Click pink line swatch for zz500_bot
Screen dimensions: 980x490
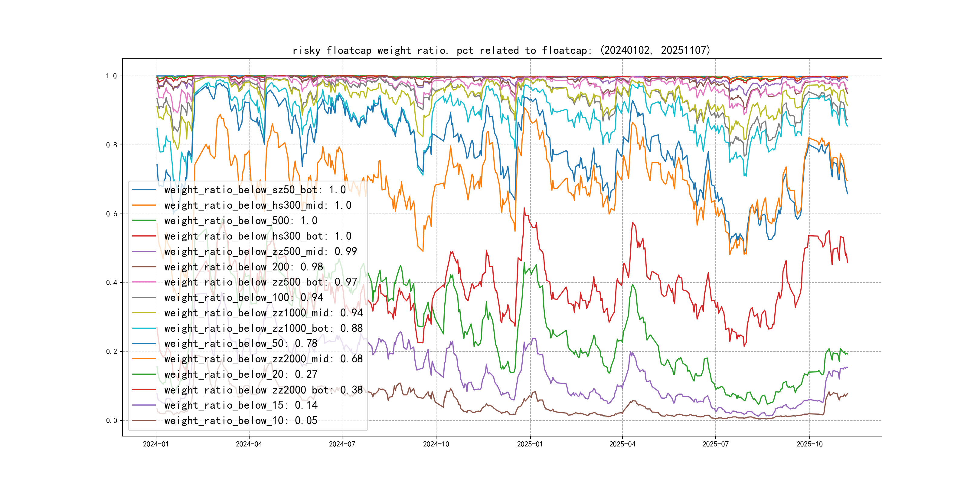[x=144, y=282]
